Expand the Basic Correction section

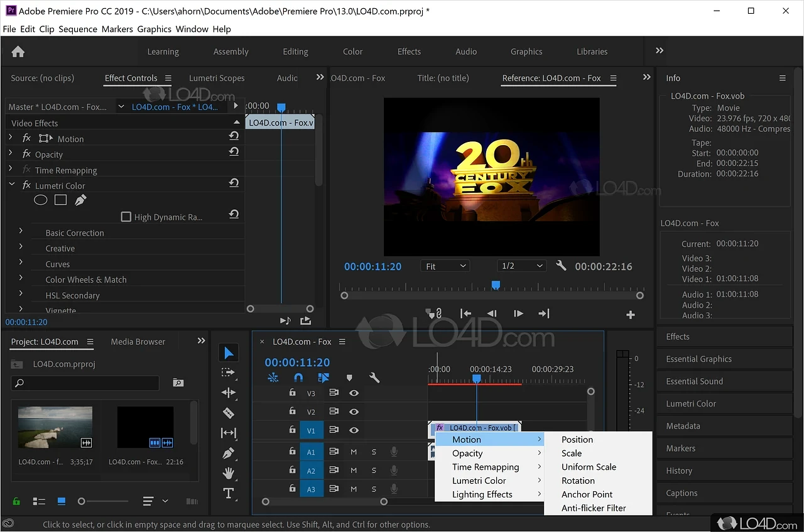(21, 232)
